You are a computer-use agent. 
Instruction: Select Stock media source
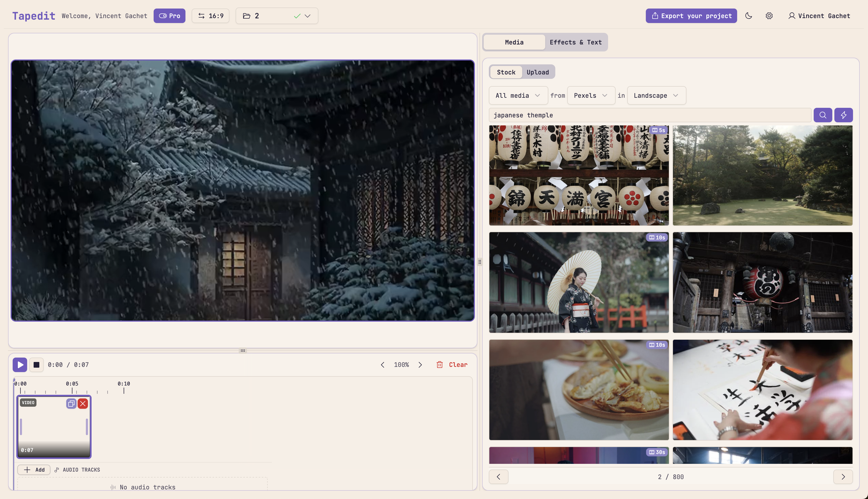[x=506, y=72]
